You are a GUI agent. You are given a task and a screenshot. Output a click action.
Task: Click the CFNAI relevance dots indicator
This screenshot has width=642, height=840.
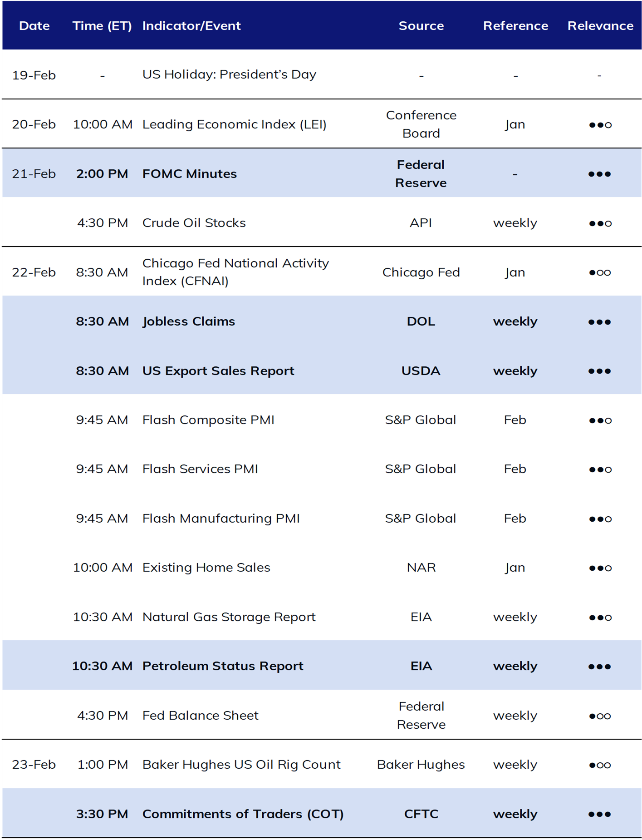(x=600, y=272)
